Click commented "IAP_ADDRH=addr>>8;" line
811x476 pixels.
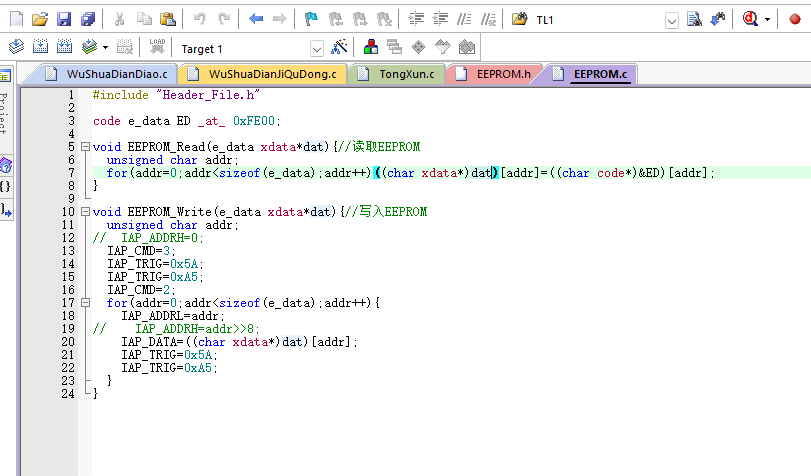(x=197, y=329)
